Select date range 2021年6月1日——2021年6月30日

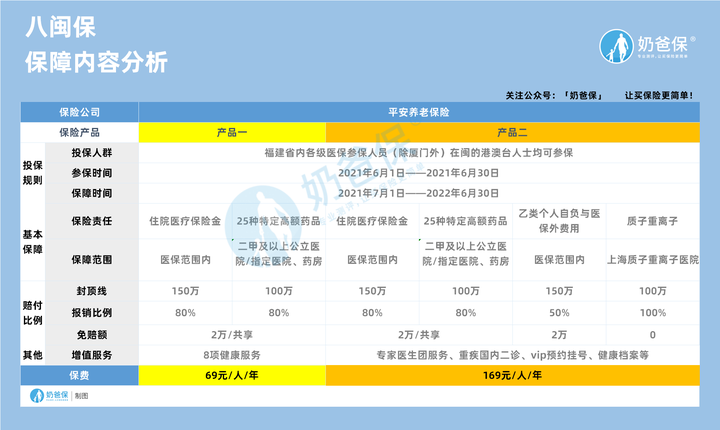point(419,173)
